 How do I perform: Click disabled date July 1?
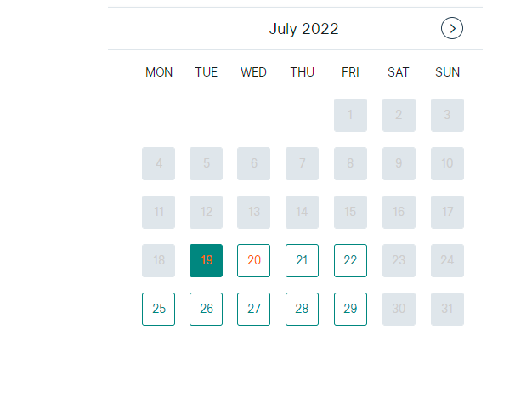tap(350, 115)
